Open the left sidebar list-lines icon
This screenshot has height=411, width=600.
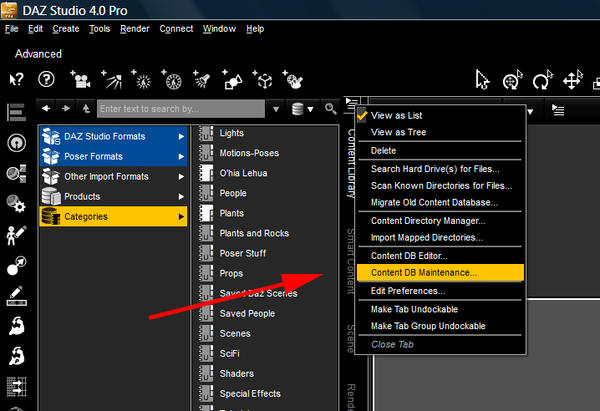[16, 112]
